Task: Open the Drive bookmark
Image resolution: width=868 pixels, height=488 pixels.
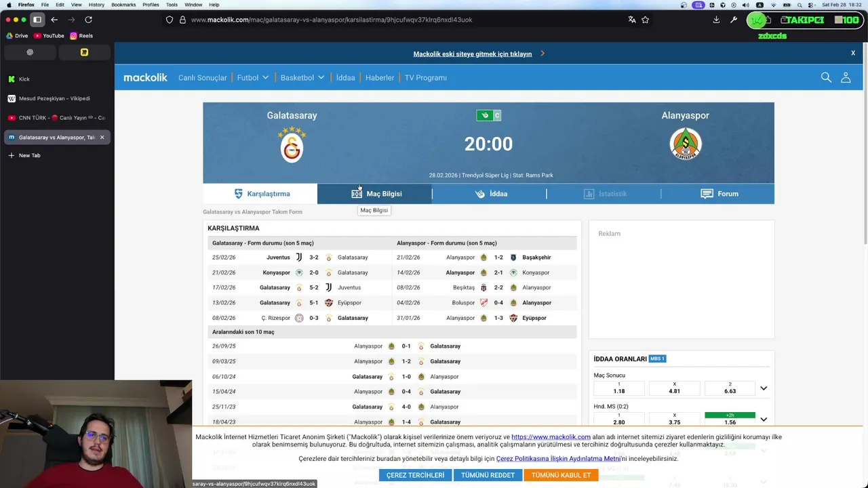Action: pos(17,36)
